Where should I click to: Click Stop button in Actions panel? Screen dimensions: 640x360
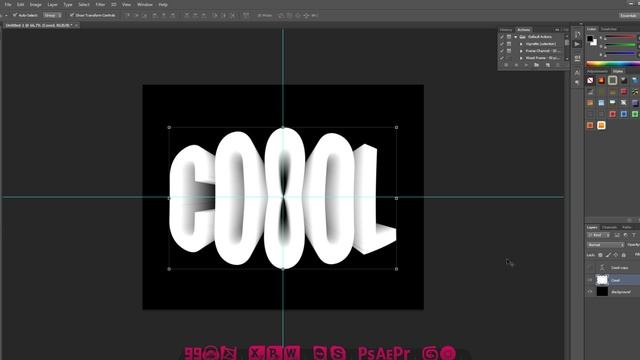[x=506, y=65]
